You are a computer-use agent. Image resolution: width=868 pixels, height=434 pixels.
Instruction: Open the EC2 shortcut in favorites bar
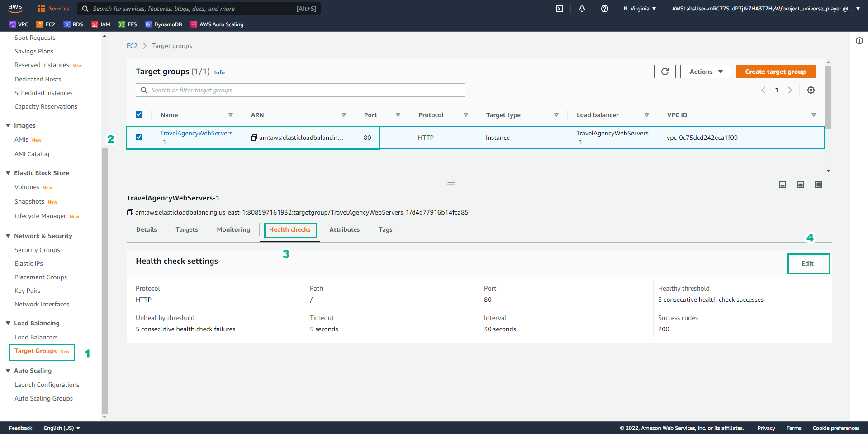[46, 24]
